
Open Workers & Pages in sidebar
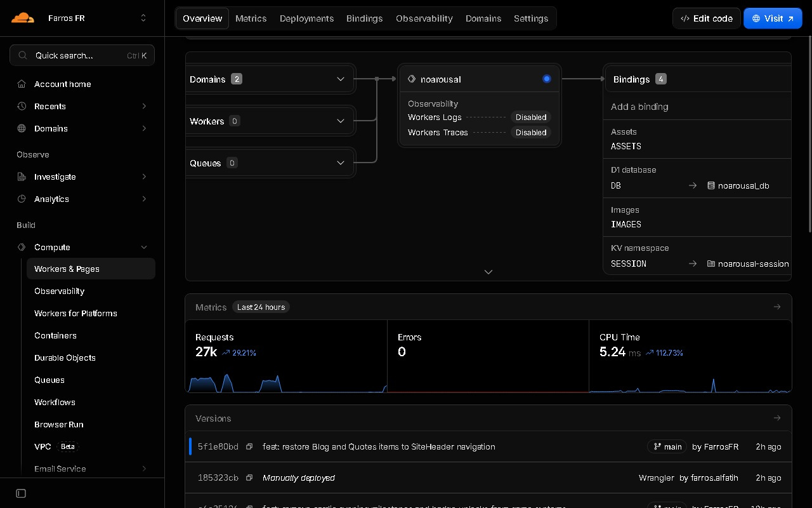[91, 269]
